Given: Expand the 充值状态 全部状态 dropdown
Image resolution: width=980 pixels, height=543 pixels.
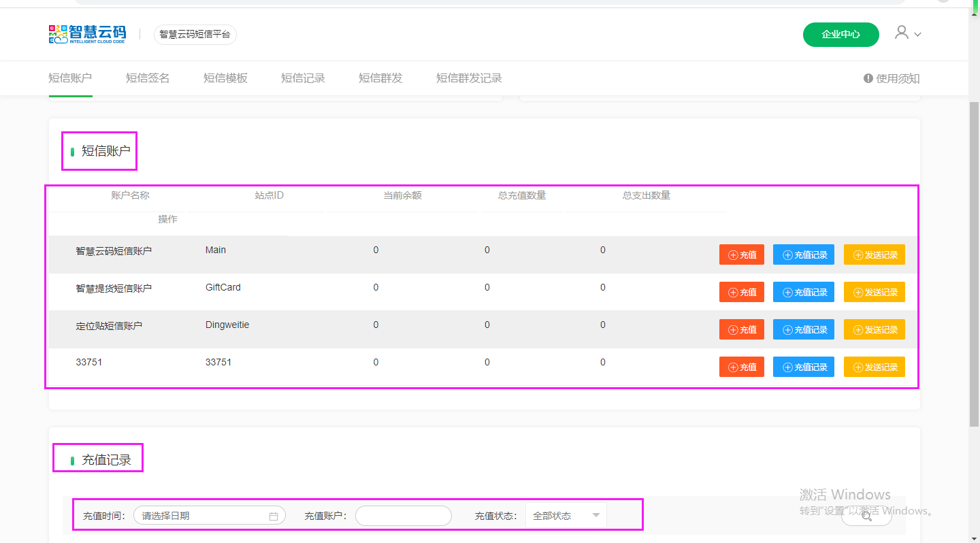Looking at the screenshot, I should point(566,516).
